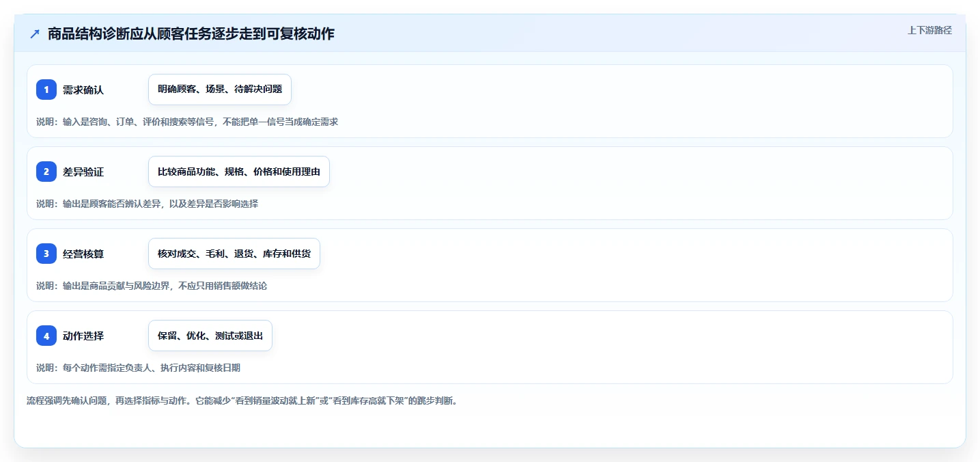The image size is (980, 462).
Task: Click the 动作选择 step title
Action: [x=83, y=336]
